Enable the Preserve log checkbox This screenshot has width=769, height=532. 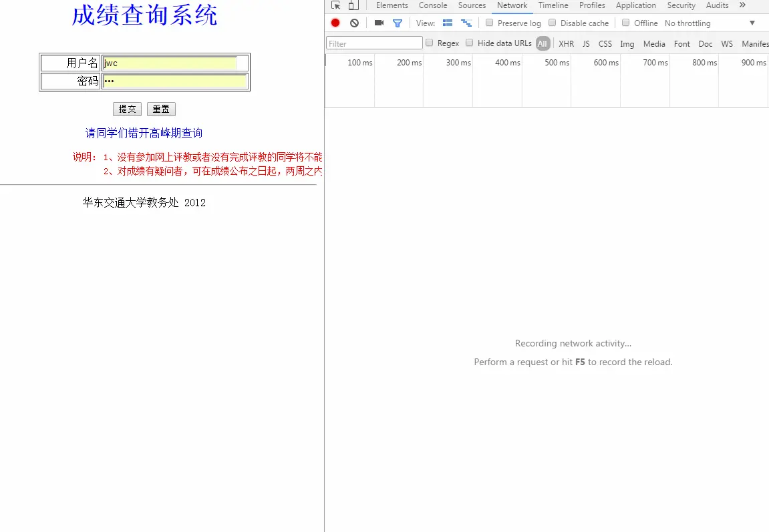click(x=489, y=22)
